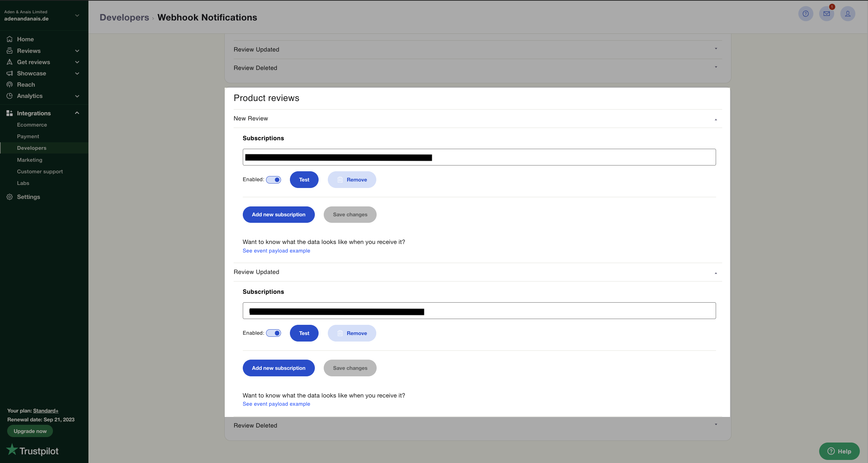This screenshot has width=868, height=463.
Task: Click the New Review subscription URL field
Action: click(x=479, y=157)
